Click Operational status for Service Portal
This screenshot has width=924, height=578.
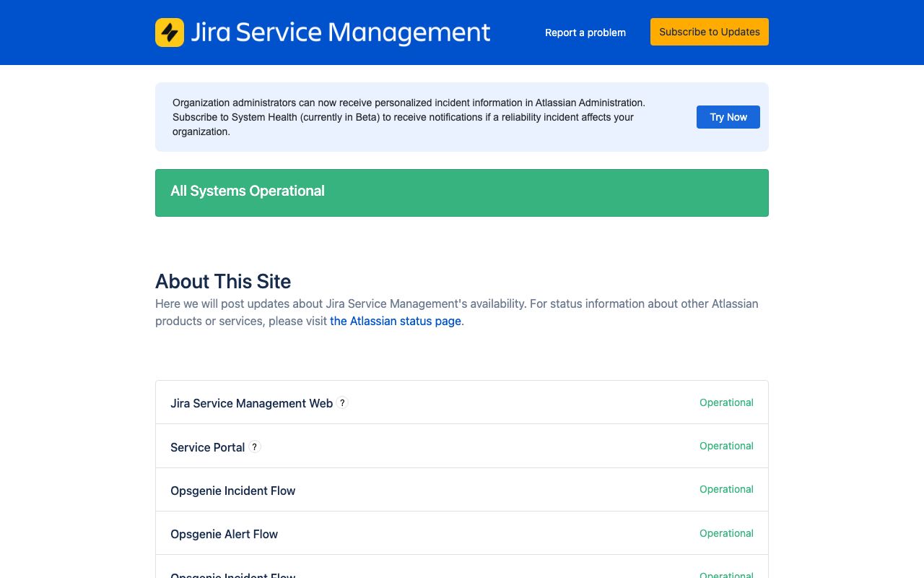coord(726,446)
